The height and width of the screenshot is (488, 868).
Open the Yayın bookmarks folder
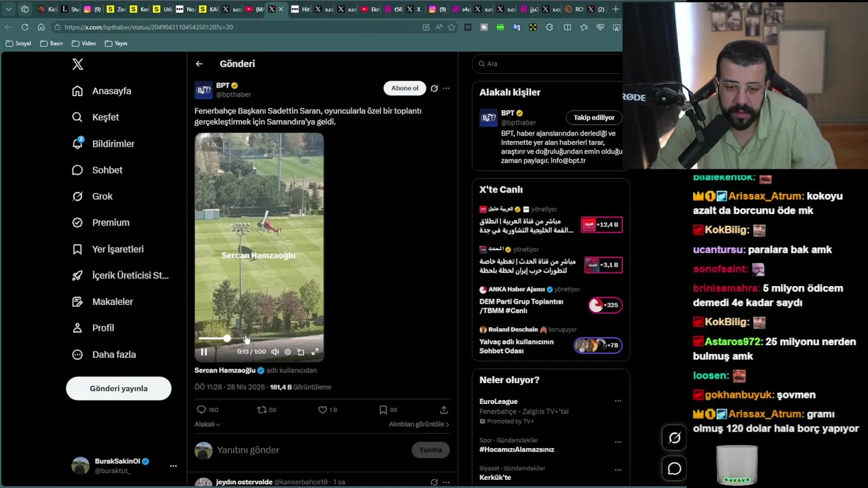[x=116, y=43]
